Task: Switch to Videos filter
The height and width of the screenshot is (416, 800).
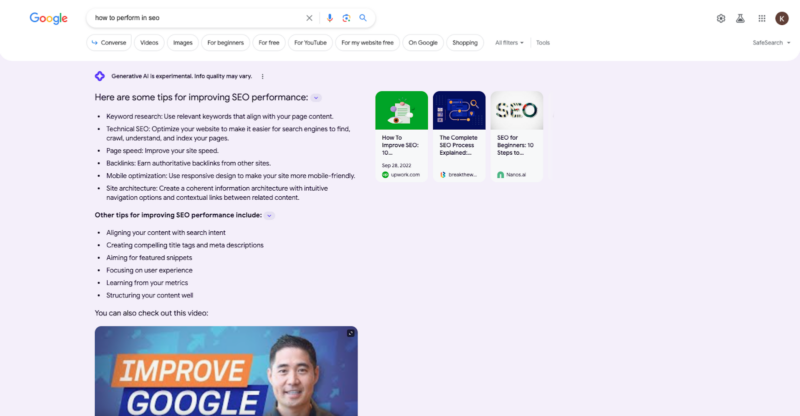Action: point(149,43)
